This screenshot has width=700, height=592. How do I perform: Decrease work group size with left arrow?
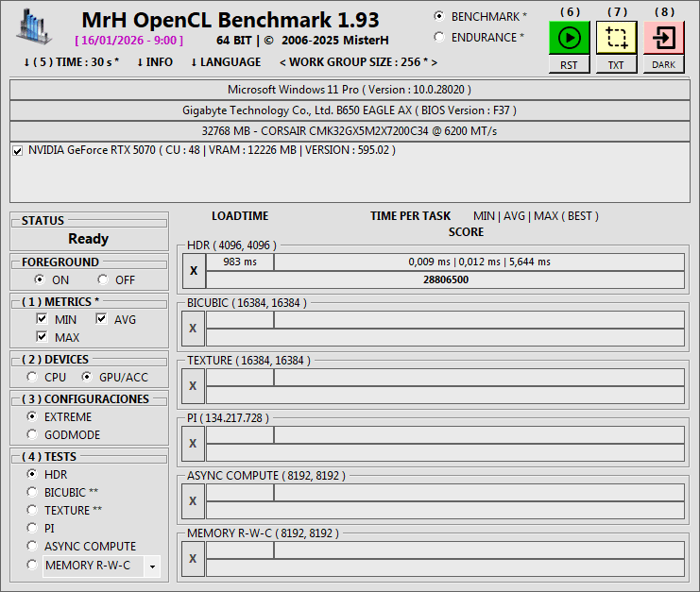click(x=282, y=62)
